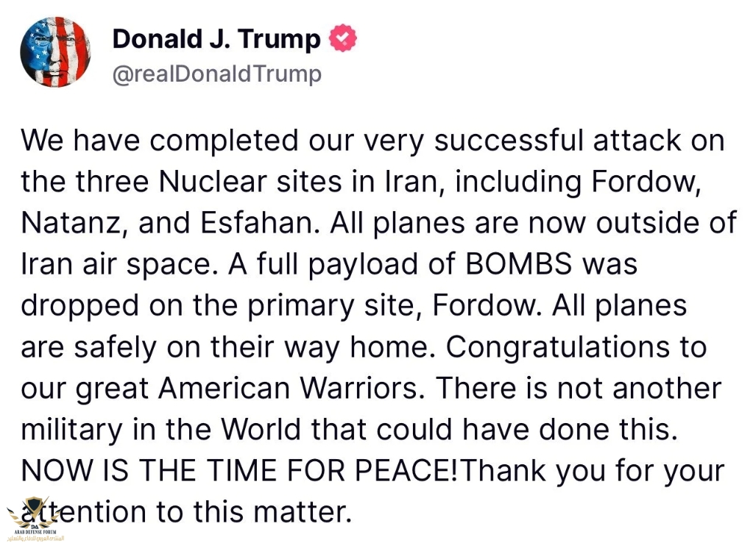
Task: Select the phrase American Warriors
Action: 290,388
